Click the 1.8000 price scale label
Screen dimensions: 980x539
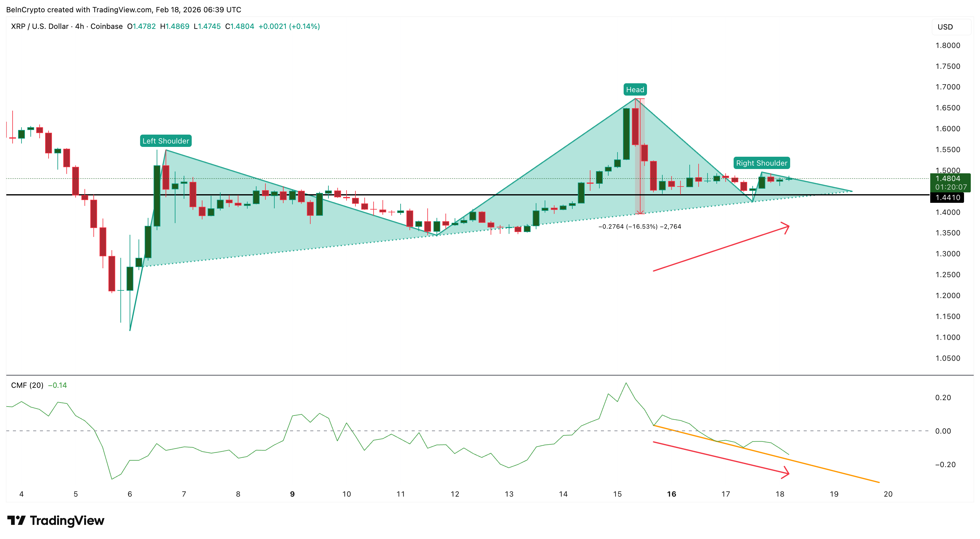tap(948, 45)
